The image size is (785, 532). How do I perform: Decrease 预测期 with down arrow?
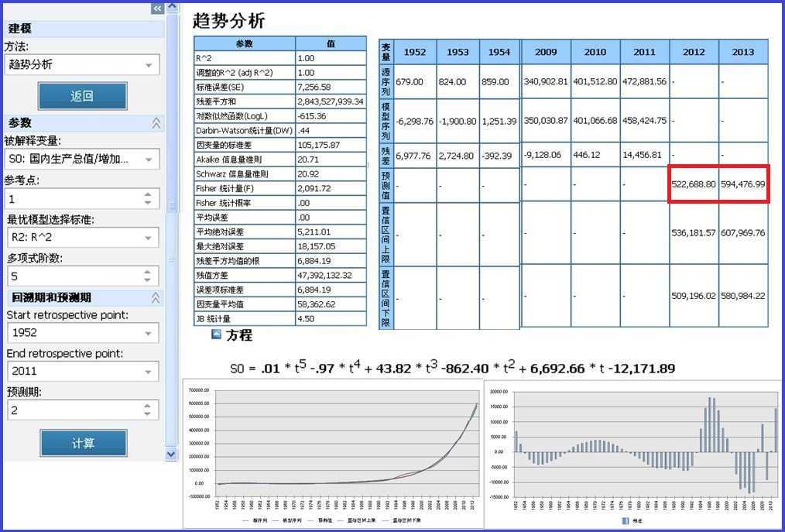[147, 414]
